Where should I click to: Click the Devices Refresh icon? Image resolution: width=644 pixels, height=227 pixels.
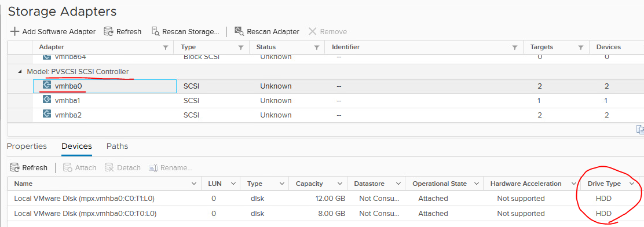click(15, 167)
